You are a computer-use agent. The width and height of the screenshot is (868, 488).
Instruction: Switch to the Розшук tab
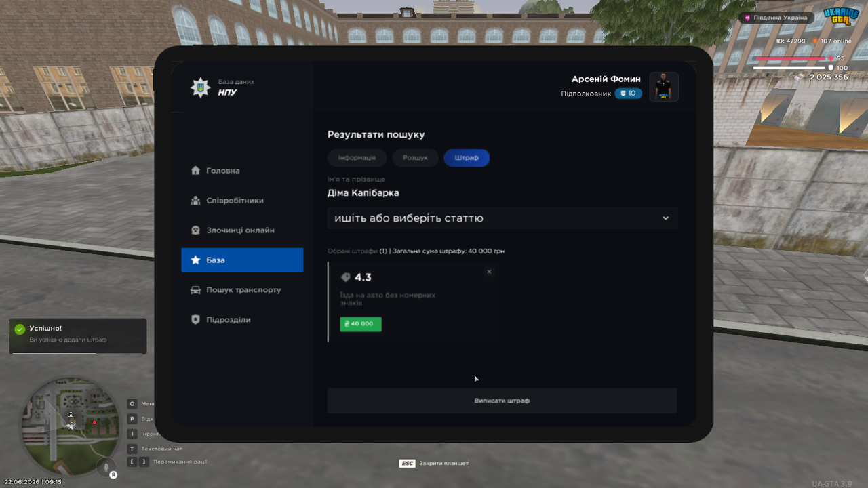pos(415,158)
